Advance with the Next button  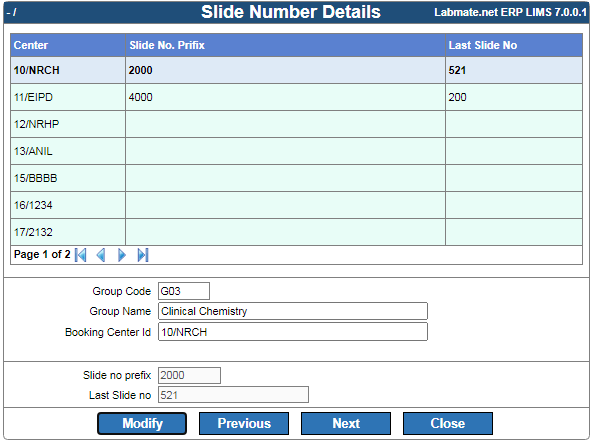click(346, 423)
